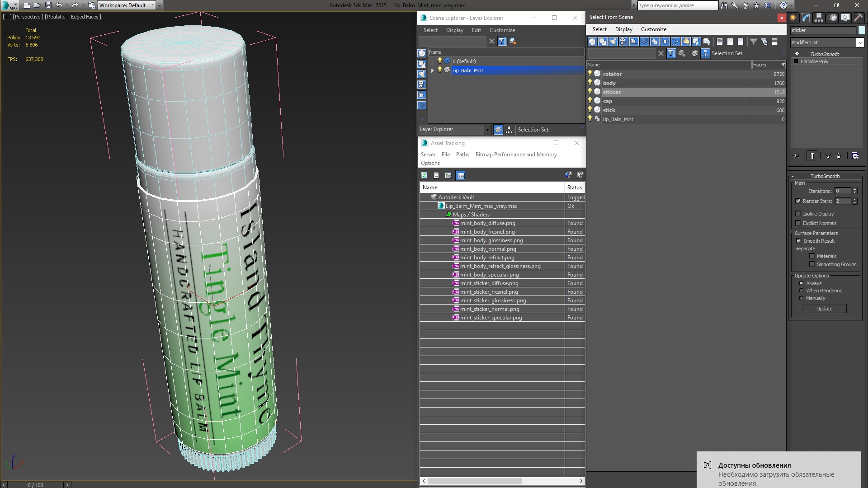Open the Display command panel tab
868x488 pixels.
point(845,18)
